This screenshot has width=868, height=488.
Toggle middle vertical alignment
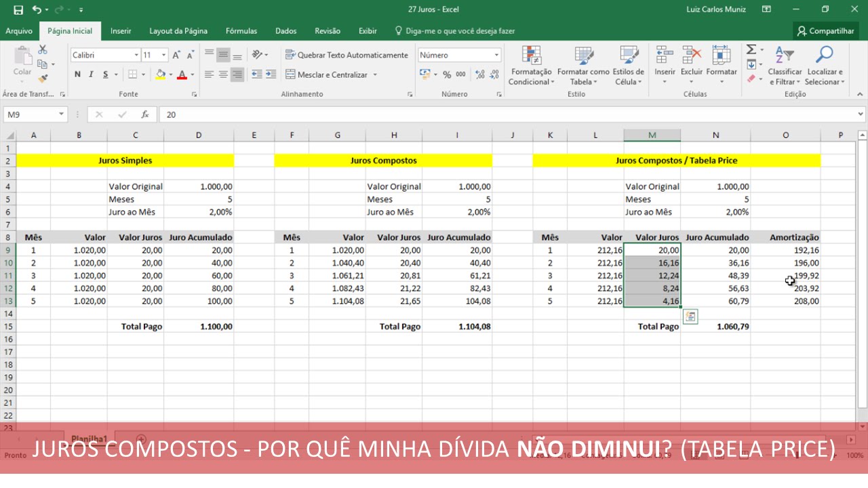223,55
